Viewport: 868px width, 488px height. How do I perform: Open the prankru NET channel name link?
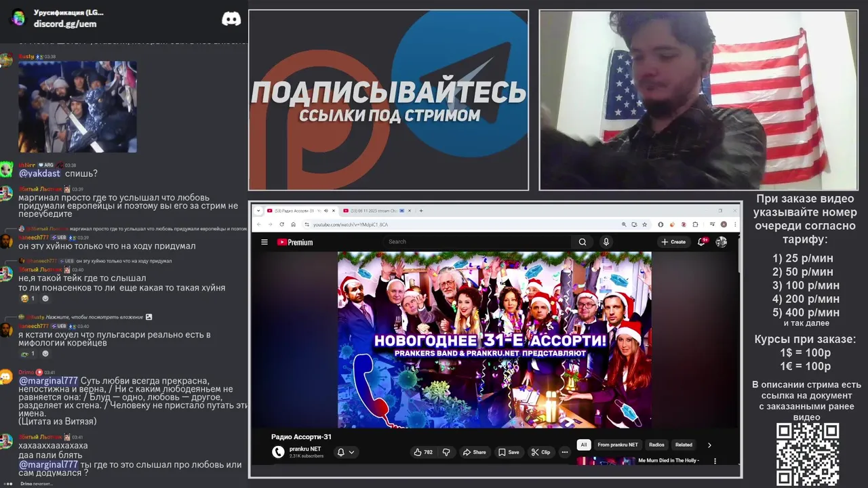[305, 449]
